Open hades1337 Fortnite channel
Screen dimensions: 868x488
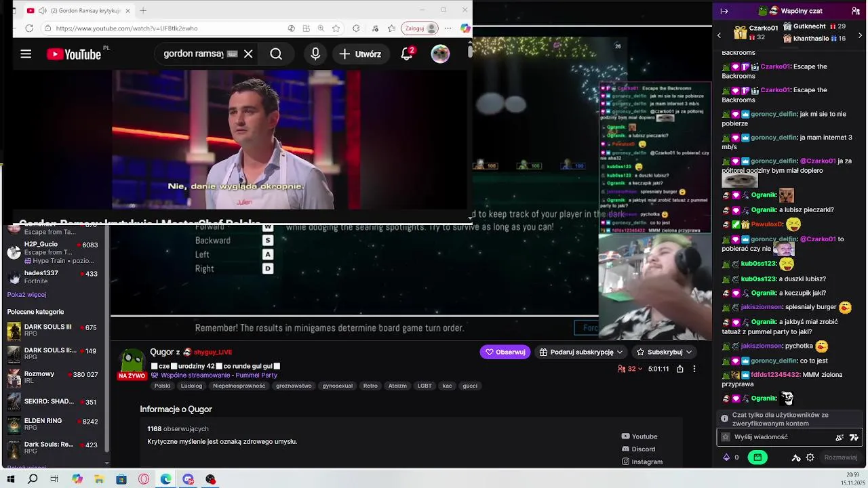click(x=53, y=277)
